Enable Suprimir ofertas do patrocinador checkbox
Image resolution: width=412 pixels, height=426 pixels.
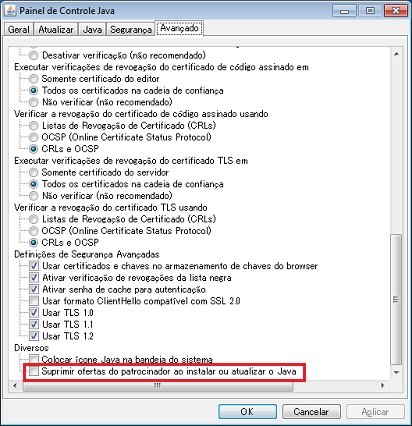coord(34,371)
